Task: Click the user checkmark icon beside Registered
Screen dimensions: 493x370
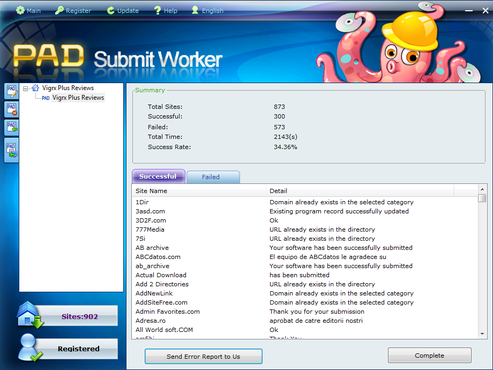Action: tap(30, 348)
